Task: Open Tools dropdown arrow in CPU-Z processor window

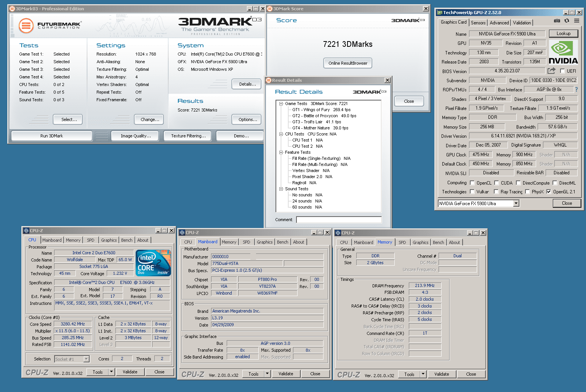Action: [x=112, y=372]
